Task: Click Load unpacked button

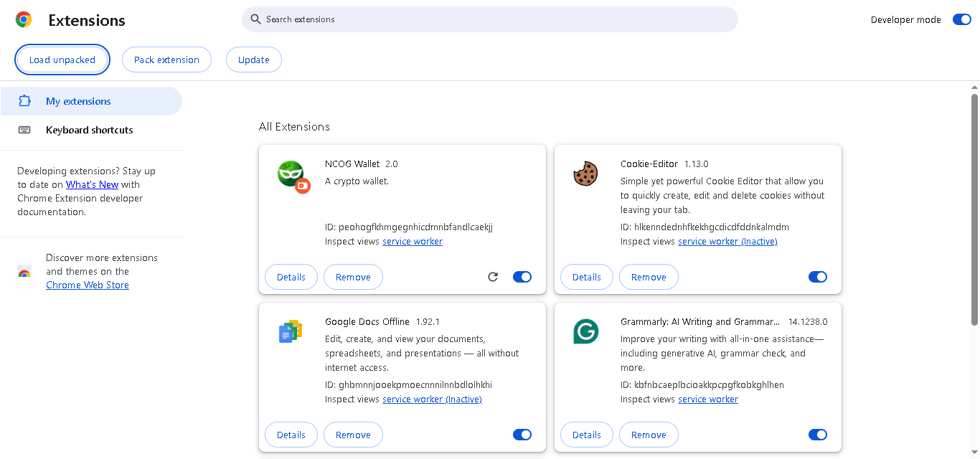Action: (62, 60)
